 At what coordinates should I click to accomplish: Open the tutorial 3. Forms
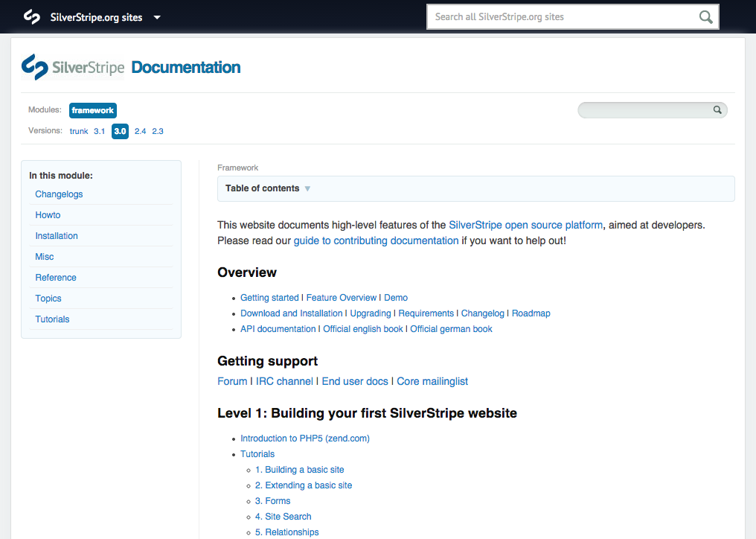tap(272, 500)
